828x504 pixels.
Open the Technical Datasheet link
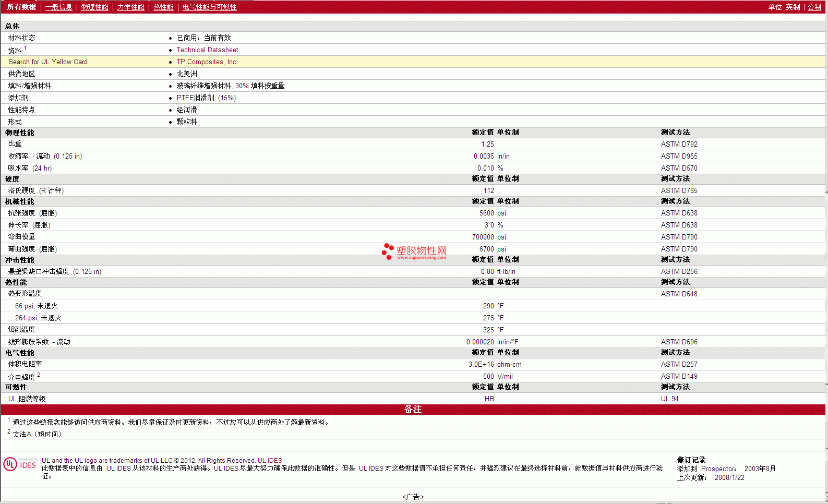tap(207, 50)
